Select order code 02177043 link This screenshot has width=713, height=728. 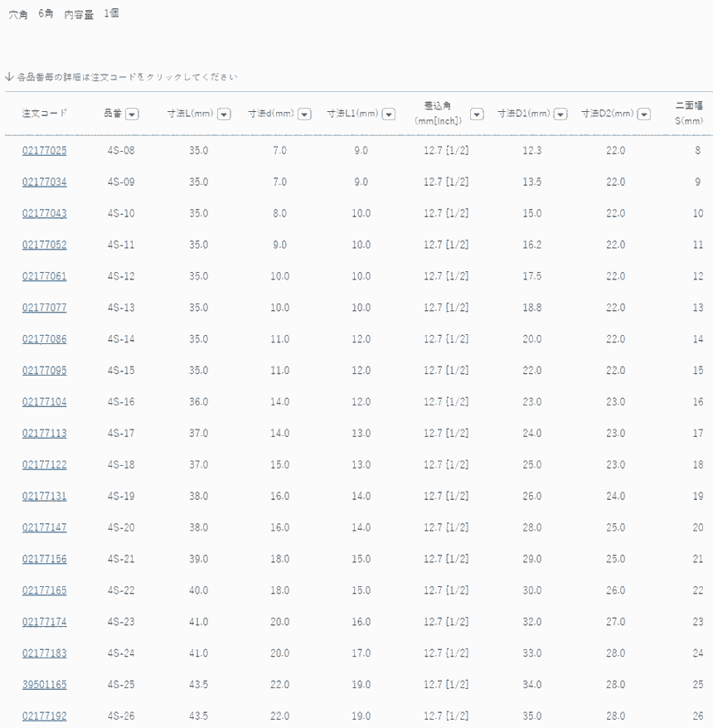click(45, 214)
